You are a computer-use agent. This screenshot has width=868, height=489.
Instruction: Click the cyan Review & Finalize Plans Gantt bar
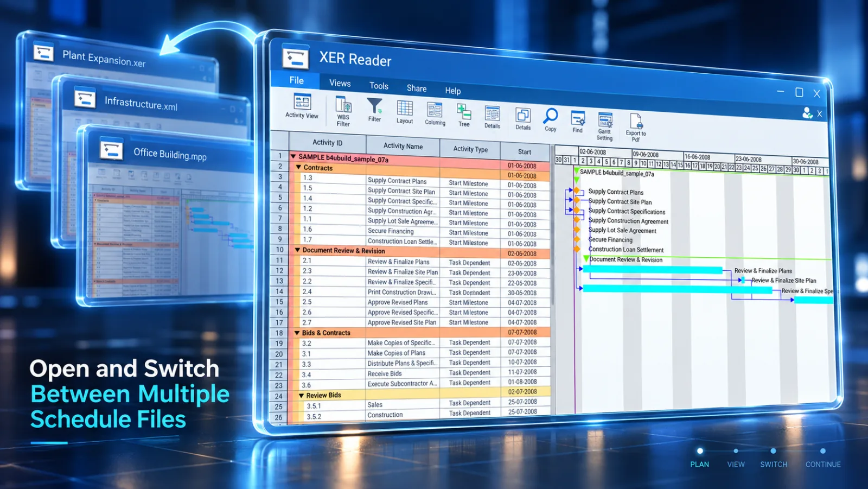653,270
